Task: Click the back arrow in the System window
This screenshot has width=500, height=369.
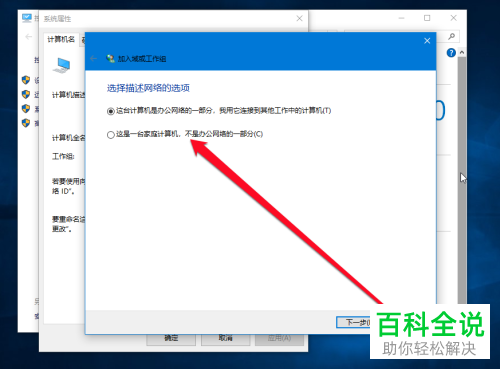Action: click(x=29, y=37)
